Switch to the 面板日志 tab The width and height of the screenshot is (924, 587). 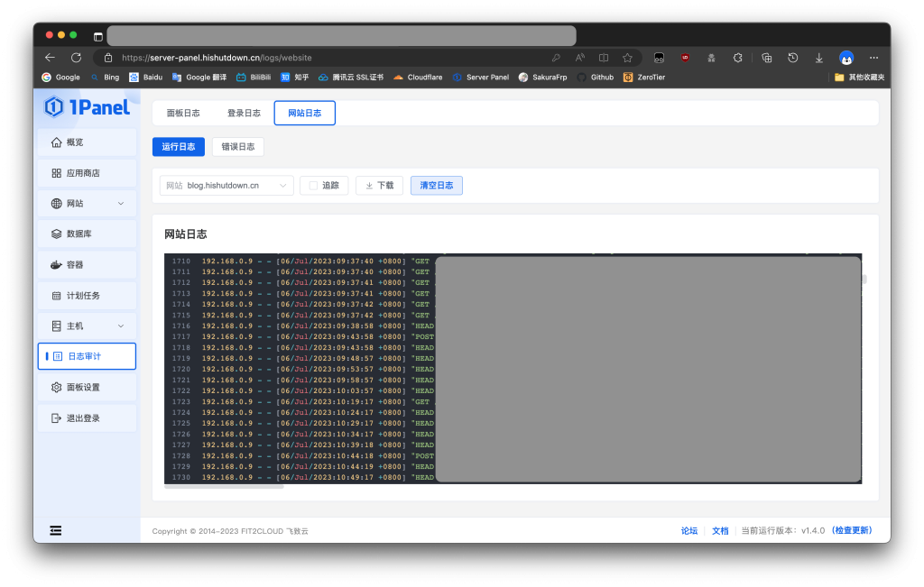183,114
